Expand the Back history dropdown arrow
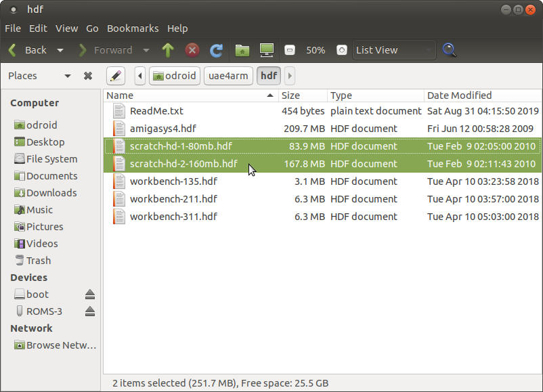This screenshot has width=543, height=392. (x=60, y=50)
